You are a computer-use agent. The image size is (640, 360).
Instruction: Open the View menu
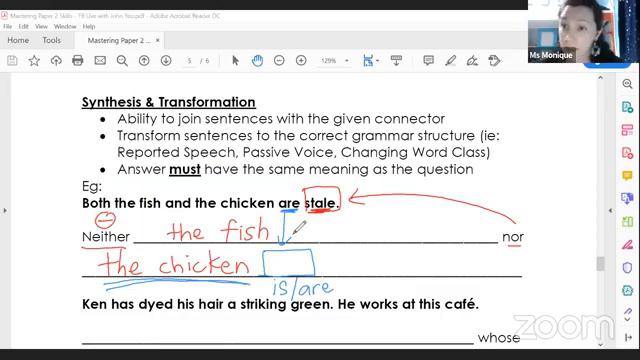click(41, 27)
